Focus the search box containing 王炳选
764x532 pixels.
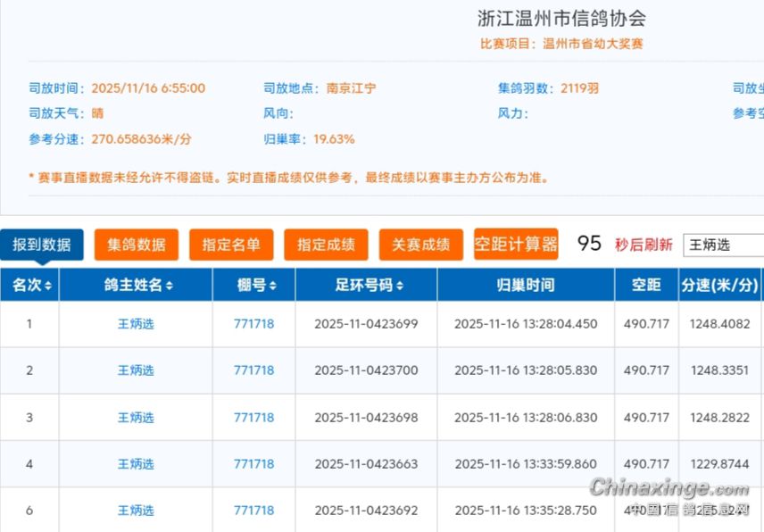click(723, 245)
